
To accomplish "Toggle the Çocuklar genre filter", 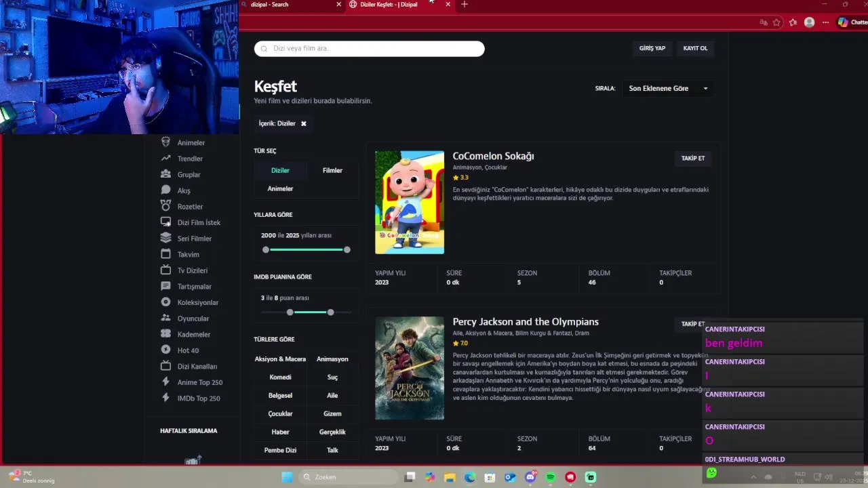I will click(x=280, y=413).
